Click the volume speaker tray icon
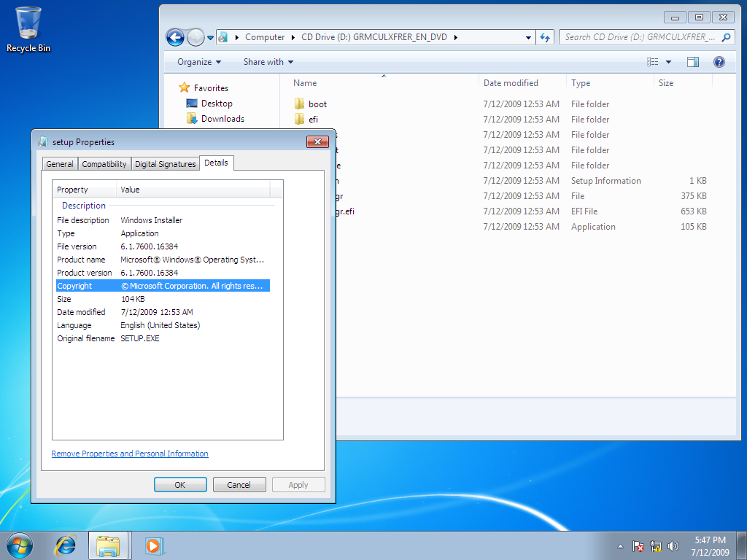Viewport: 747px width, 560px height. (x=673, y=545)
